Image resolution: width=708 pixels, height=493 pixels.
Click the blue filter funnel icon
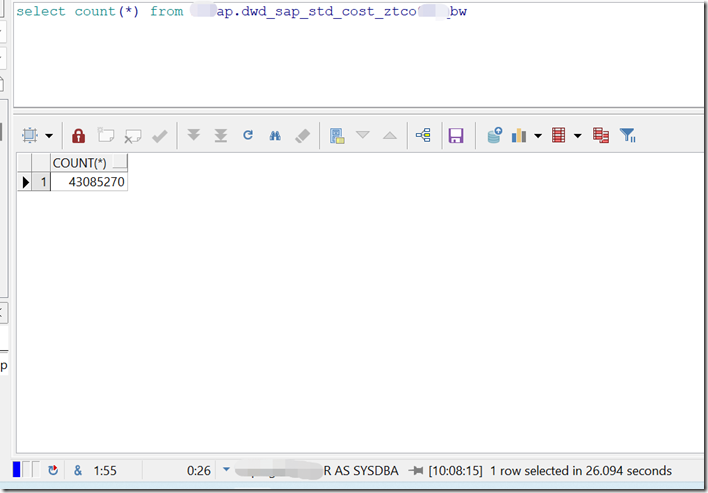(x=628, y=135)
